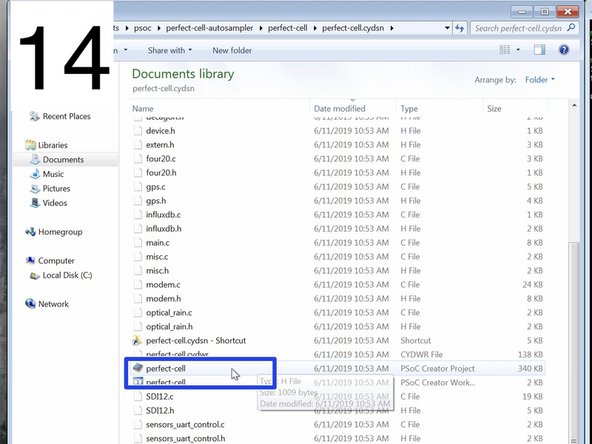Select the influxdb.h file name
592x444 pixels.
point(163,229)
